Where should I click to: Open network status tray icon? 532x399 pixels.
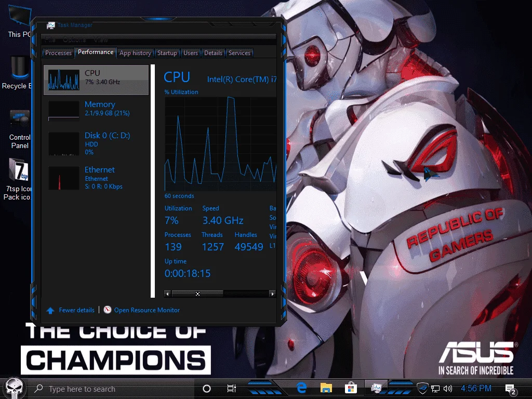tap(435, 389)
